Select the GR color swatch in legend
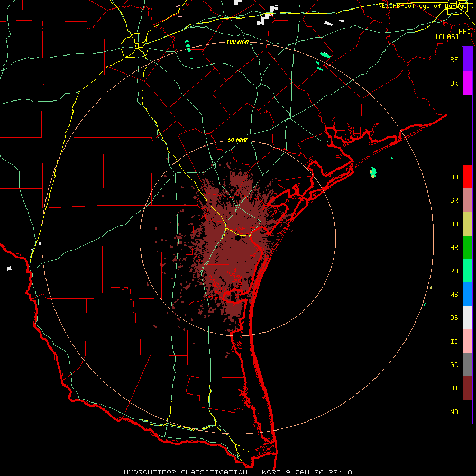 tap(467, 200)
